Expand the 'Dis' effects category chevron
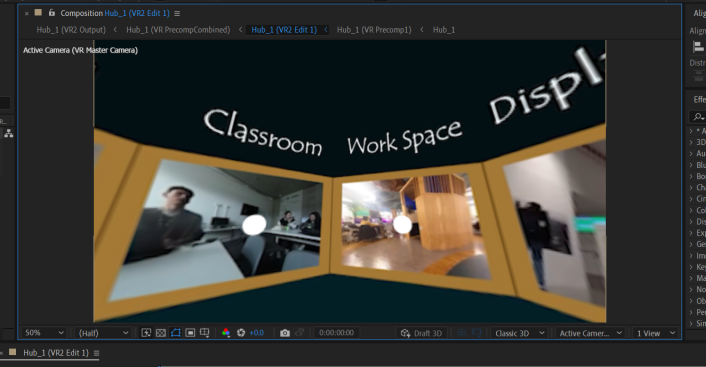The height and width of the screenshot is (367, 706). tap(691, 222)
